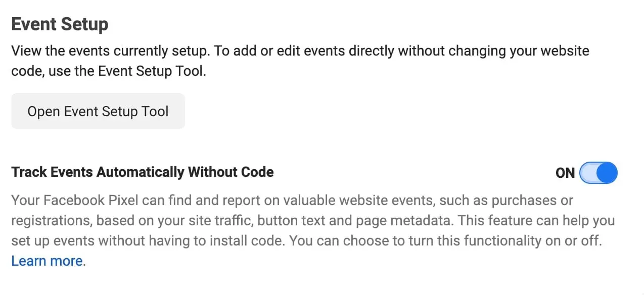The height and width of the screenshot is (295, 644).
Task: Click the ON label beside the switch
Action: [x=565, y=173]
